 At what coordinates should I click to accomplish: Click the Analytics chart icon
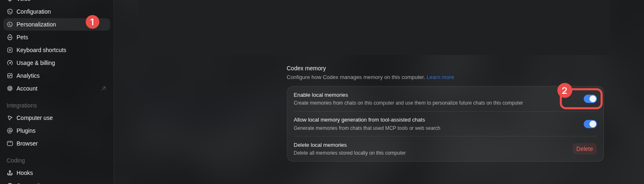10,76
